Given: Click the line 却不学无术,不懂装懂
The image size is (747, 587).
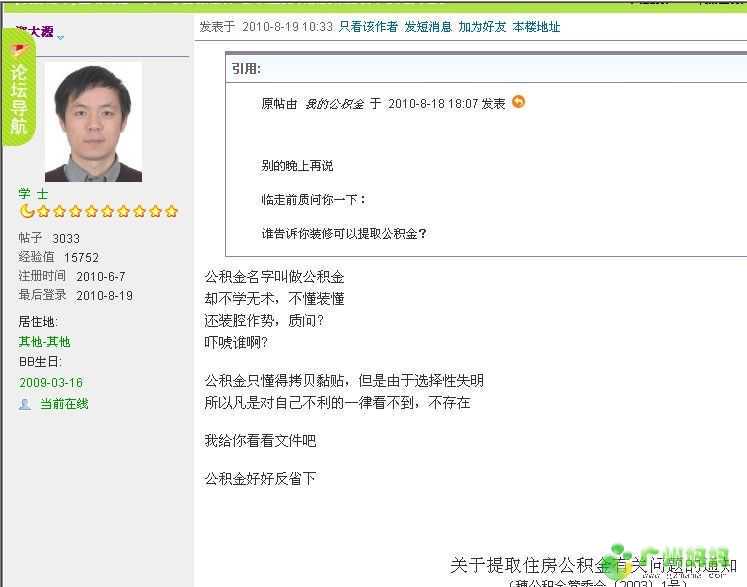Looking at the screenshot, I should pos(274,299).
